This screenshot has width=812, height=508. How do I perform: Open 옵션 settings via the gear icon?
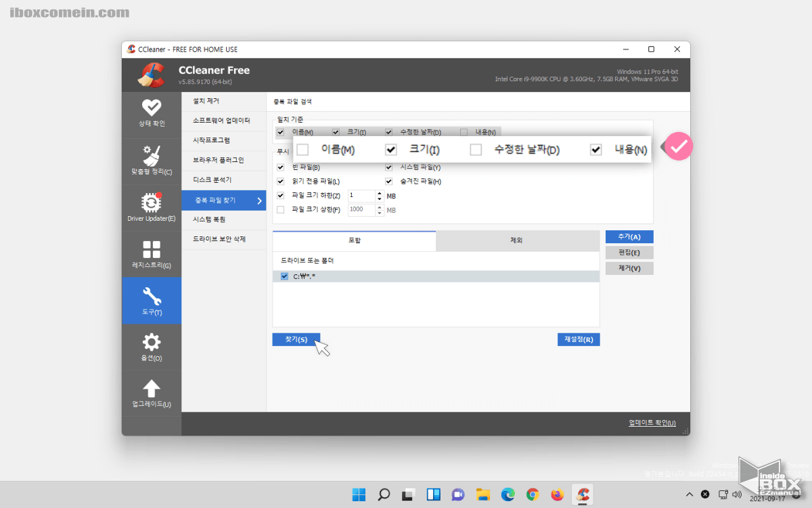(152, 347)
